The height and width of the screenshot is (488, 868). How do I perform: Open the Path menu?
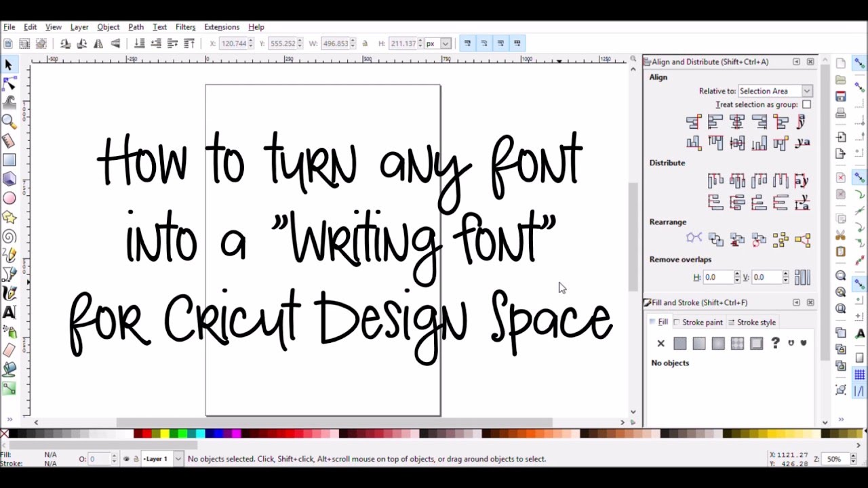click(136, 27)
